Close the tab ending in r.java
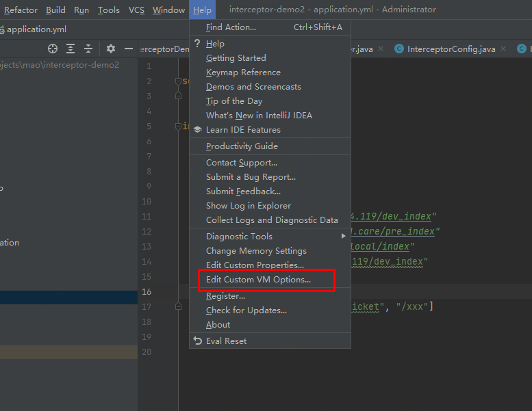532x411 pixels. click(x=381, y=49)
